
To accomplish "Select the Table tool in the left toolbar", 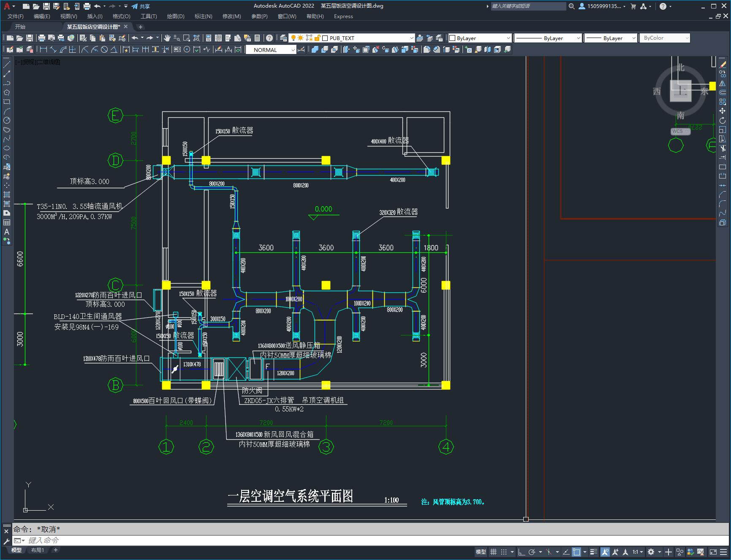I will (x=7, y=222).
